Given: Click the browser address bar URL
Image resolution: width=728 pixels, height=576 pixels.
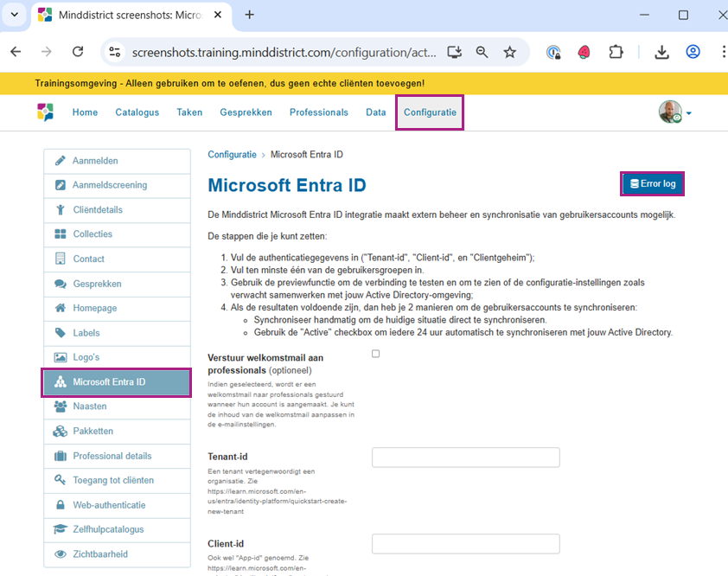Looking at the screenshot, I should pyautogui.click(x=284, y=53).
